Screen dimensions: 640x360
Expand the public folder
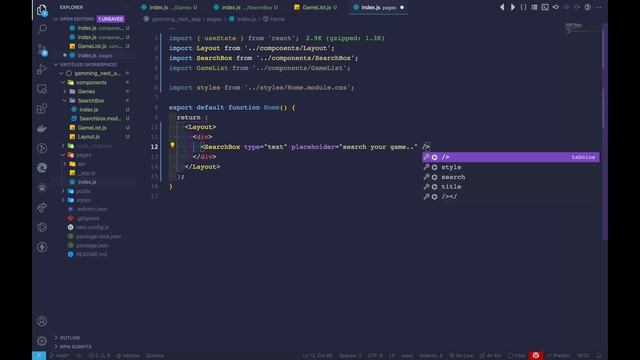tap(63, 191)
